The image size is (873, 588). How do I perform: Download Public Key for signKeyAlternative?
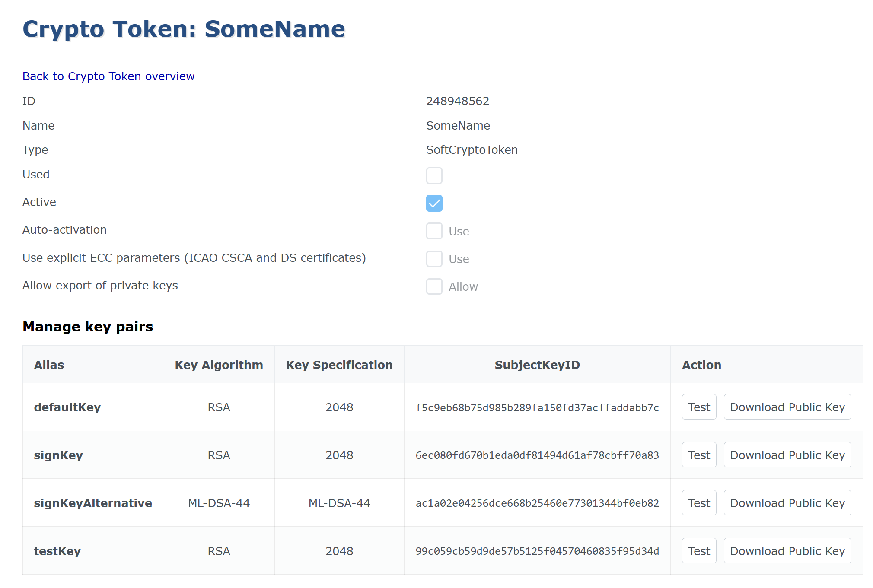[x=787, y=503]
